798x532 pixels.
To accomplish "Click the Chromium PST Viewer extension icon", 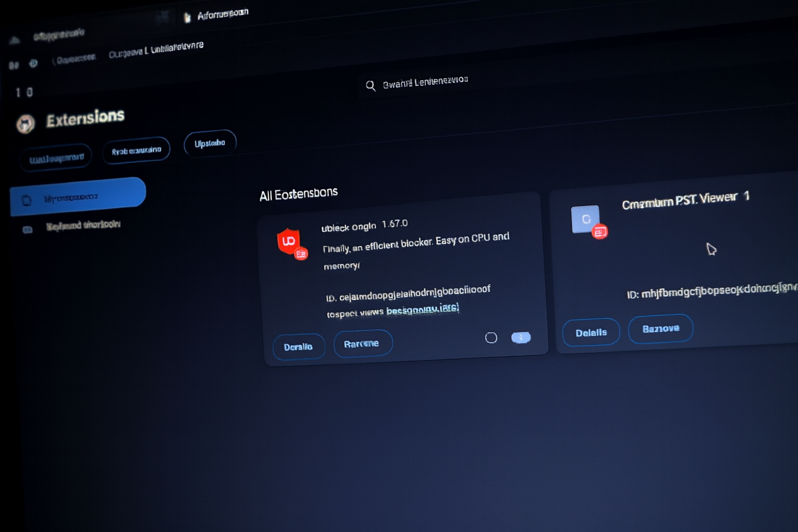I will point(585,219).
